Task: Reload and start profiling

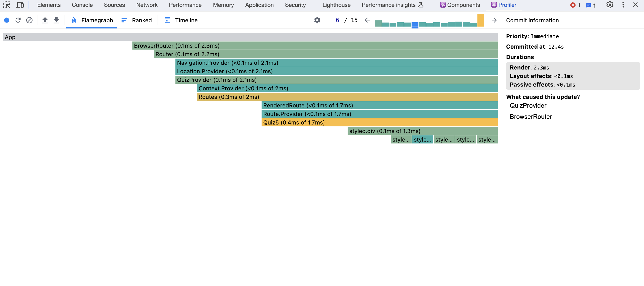Action: (x=18, y=20)
